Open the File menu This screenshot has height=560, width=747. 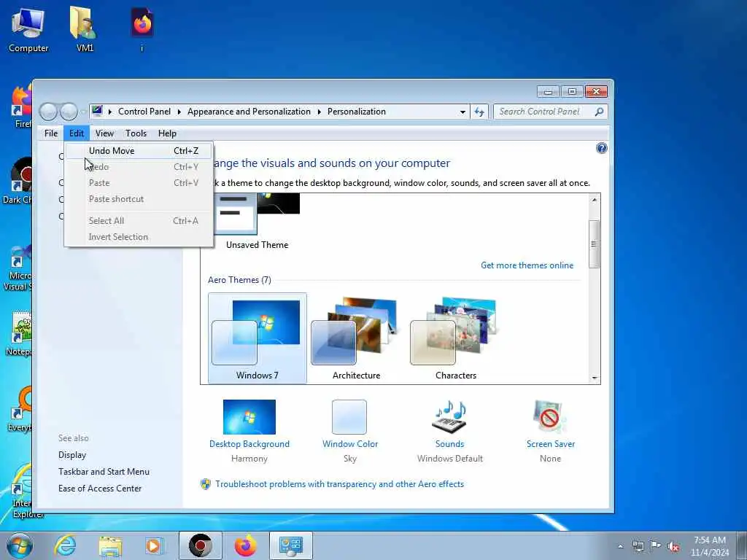coord(51,133)
